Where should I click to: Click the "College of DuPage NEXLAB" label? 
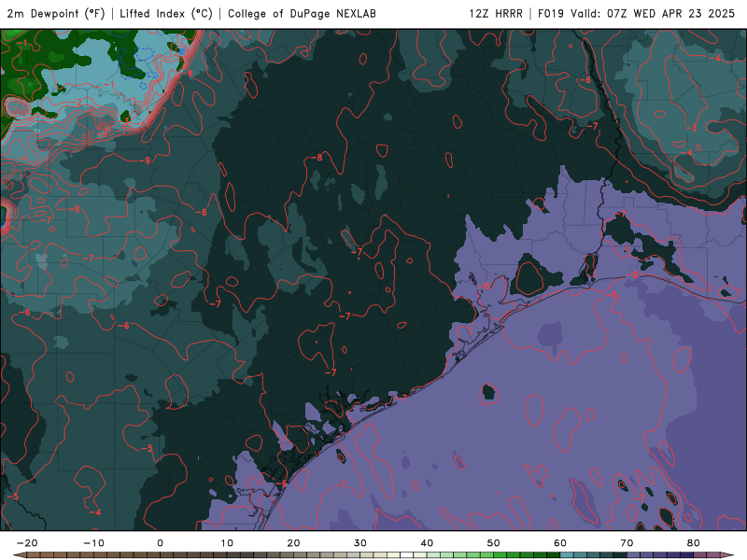coord(302,13)
